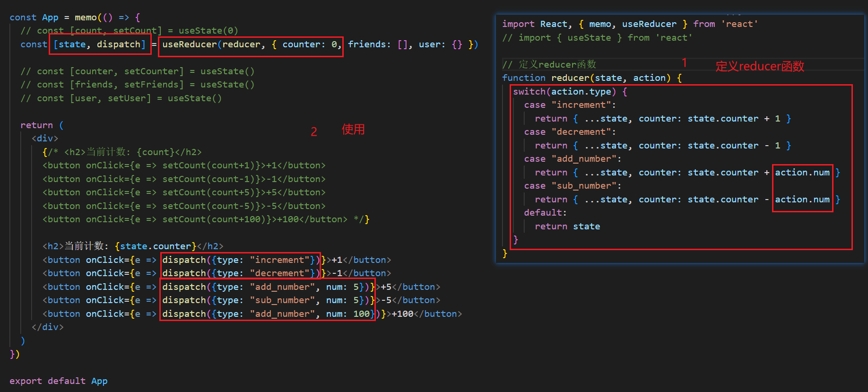The width and height of the screenshot is (868, 392).
Task: Click the '{state.counter}' expression in h2
Action: [x=156, y=246]
